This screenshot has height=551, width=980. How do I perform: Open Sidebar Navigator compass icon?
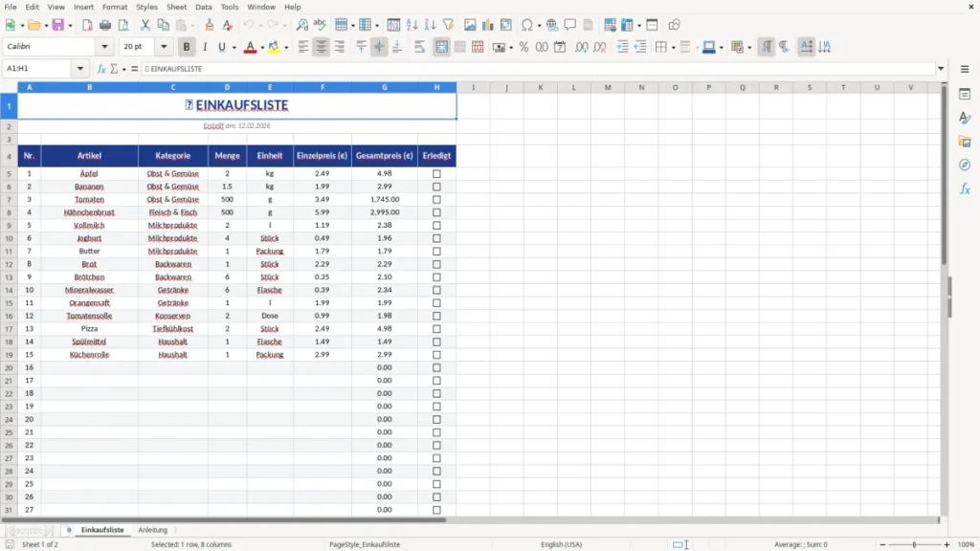[x=965, y=165]
